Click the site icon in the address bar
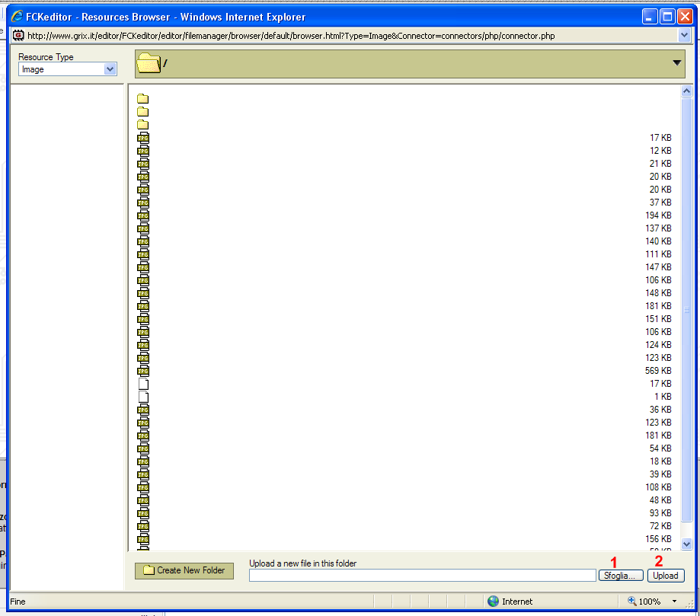 tap(18, 35)
